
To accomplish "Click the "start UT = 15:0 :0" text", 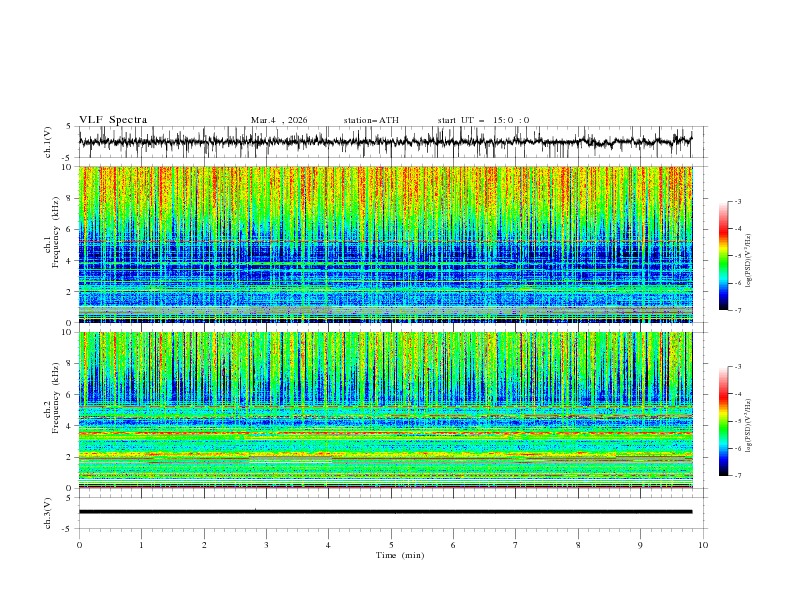I will point(483,120).
